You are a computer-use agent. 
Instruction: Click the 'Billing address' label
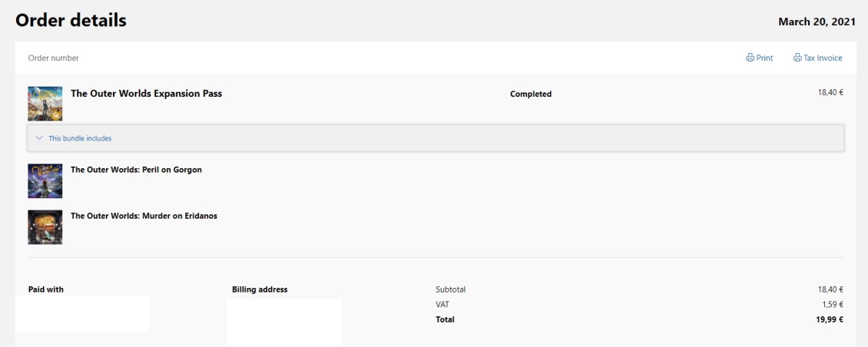(x=260, y=289)
